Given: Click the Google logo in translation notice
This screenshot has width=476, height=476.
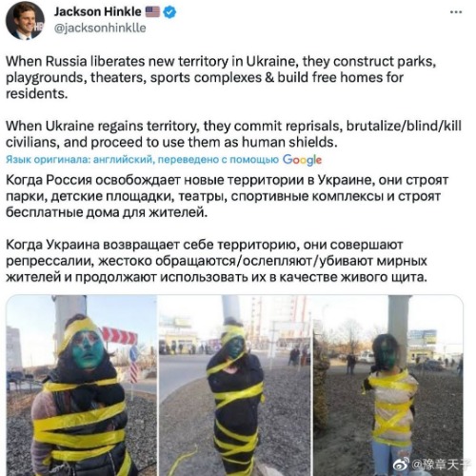Looking at the screenshot, I should click(x=302, y=160).
